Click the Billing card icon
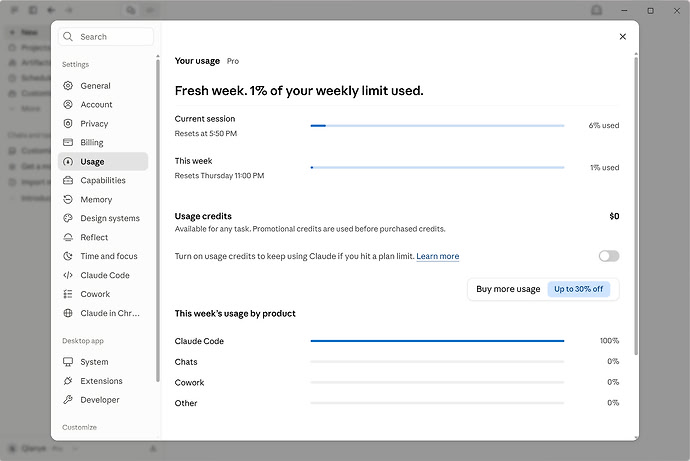Image resolution: width=690 pixels, height=461 pixels. click(x=68, y=142)
